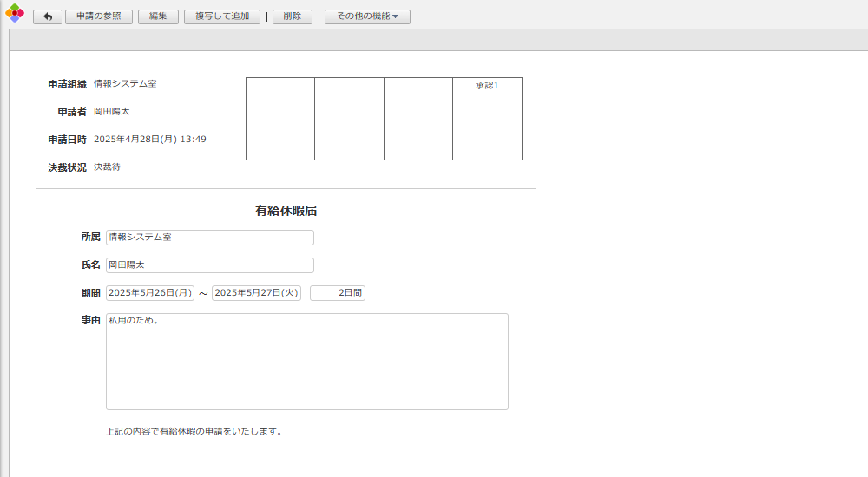Click the end date 2025年5月27日(火)
The width and height of the screenshot is (868, 477).
[256, 293]
